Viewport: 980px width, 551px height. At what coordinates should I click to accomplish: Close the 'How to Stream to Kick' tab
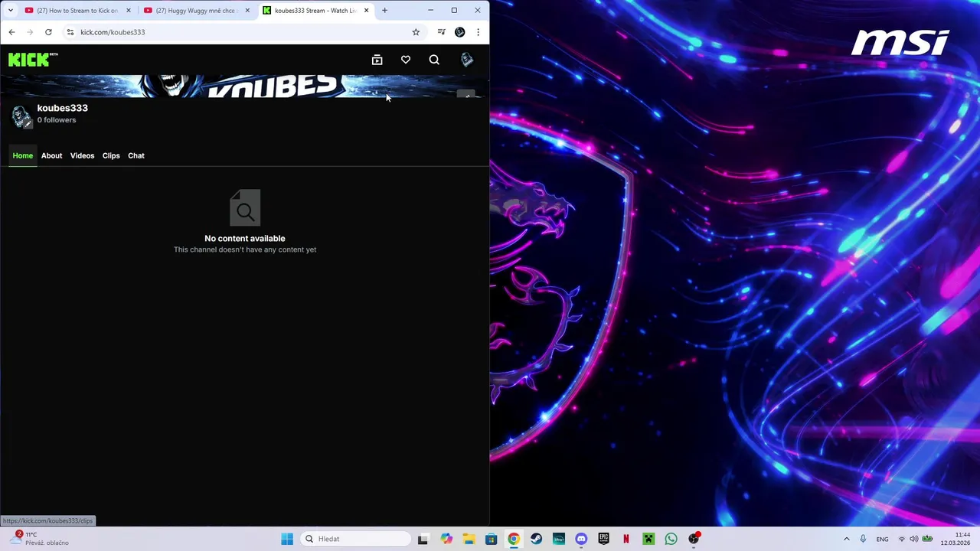(128, 11)
